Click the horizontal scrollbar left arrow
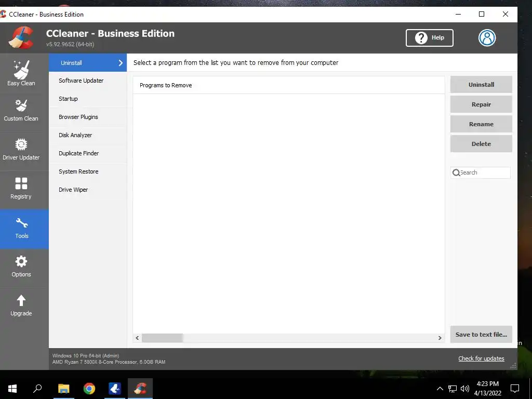Viewport: 532px width, 399px height. pos(137,338)
